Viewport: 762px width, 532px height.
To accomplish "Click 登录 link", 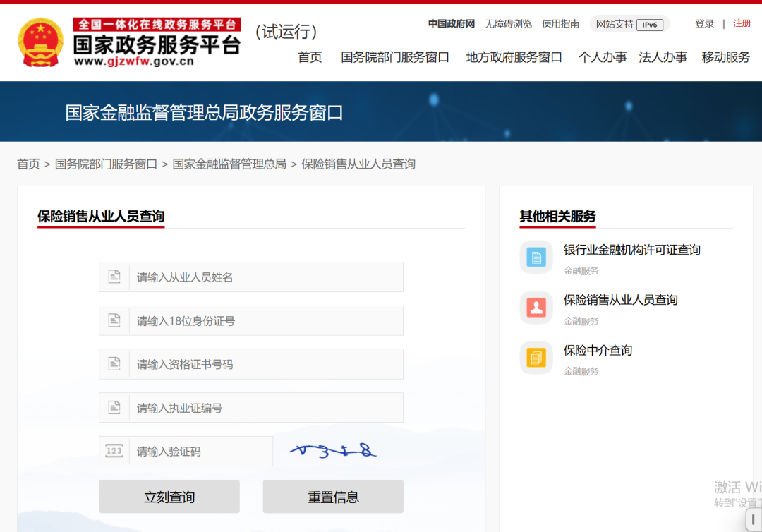I will click(x=704, y=24).
